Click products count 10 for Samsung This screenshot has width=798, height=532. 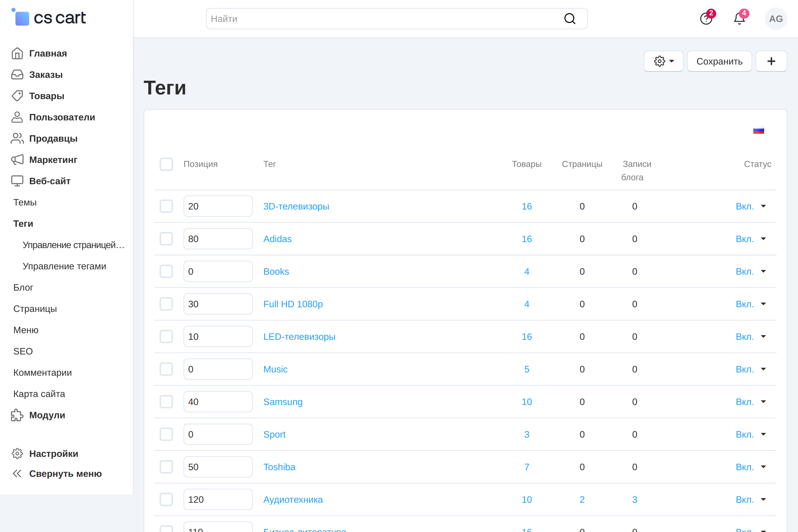[x=527, y=402]
